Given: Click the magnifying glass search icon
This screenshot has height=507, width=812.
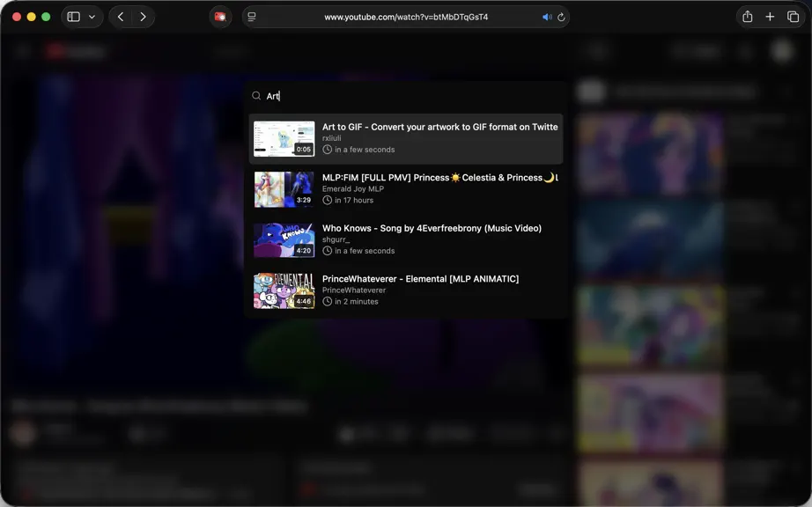Looking at the screenshot, I should point(256,96).
